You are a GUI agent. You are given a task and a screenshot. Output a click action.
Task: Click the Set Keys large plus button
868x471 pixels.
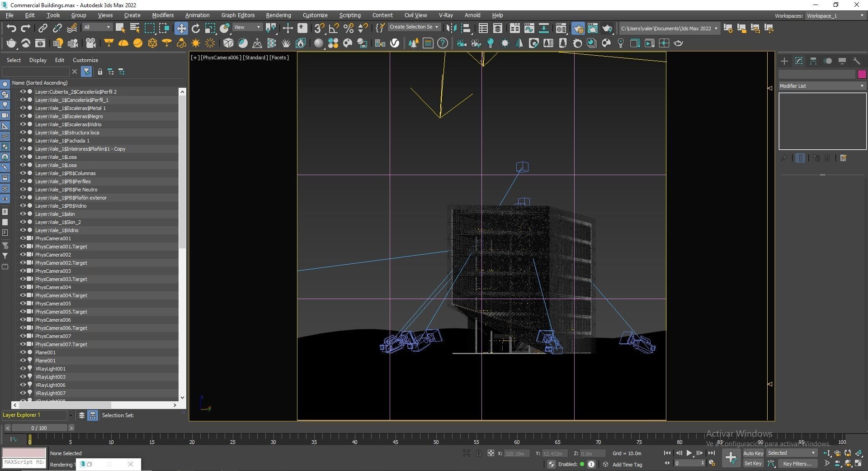[x=731, y=458]
